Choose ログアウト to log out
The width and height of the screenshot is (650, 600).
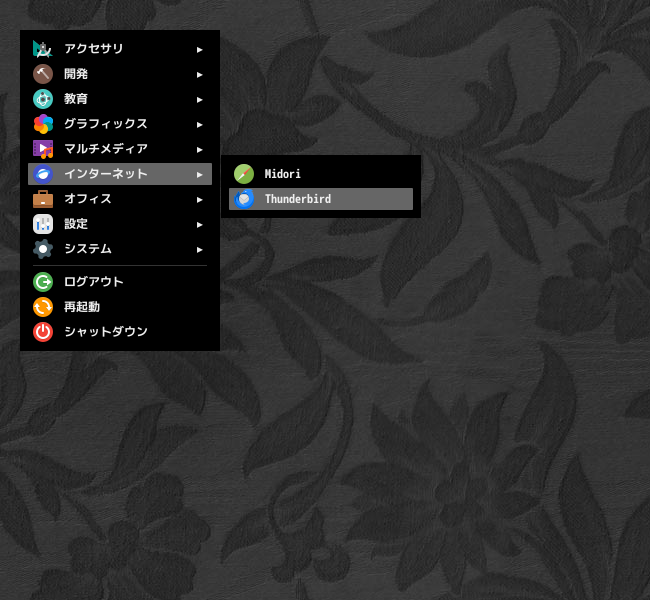pos(120,282)
